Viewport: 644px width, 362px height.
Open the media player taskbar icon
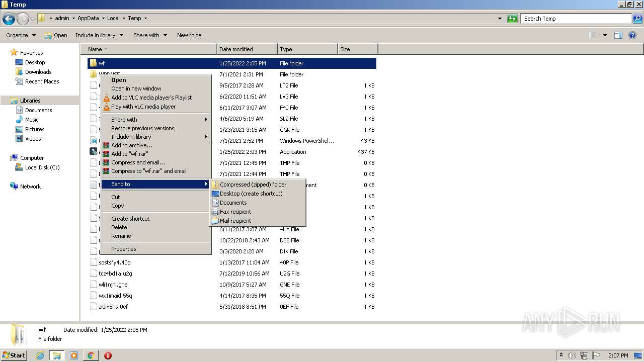pyautogui.click(x=74, y=355)
